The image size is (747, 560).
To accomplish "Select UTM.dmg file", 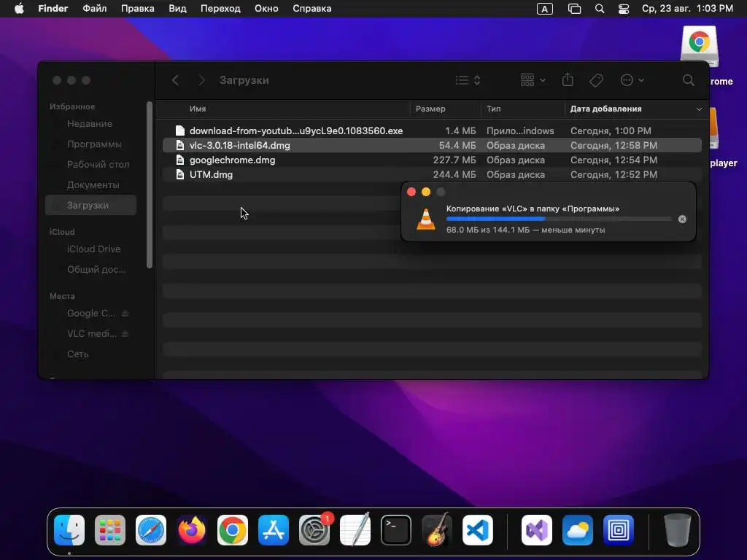I will [x=432, y=175].
